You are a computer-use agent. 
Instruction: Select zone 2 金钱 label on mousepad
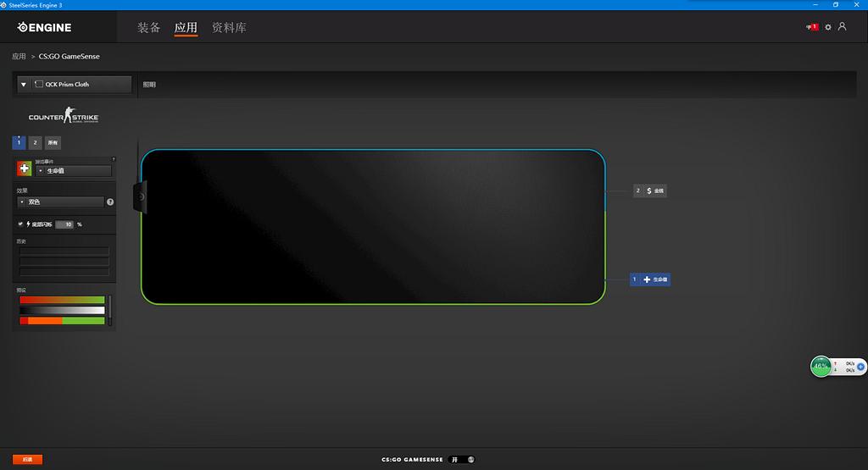650,191
